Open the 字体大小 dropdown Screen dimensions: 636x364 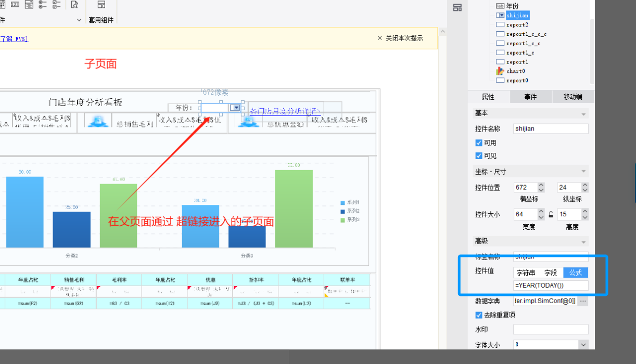point(583,344)
